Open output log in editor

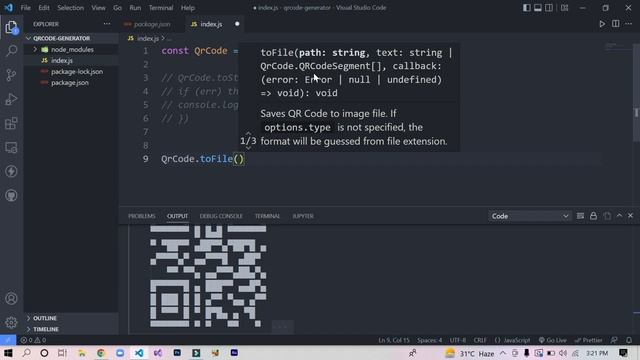click(x=607, y=216)
